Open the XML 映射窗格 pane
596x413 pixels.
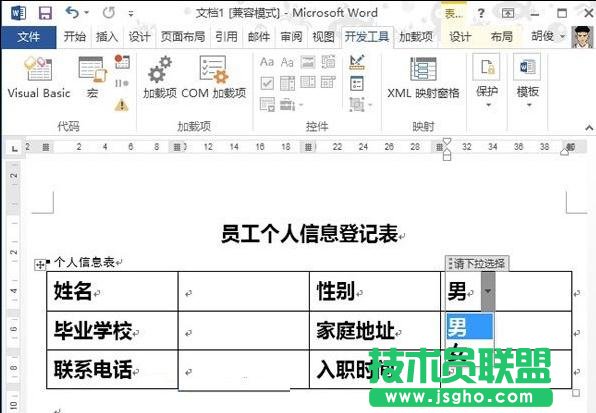tap(423, 78)
